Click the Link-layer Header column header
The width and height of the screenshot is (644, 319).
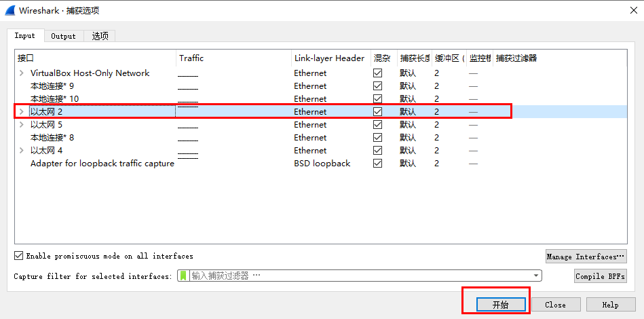pyautogui.click(x=331, y=58)
